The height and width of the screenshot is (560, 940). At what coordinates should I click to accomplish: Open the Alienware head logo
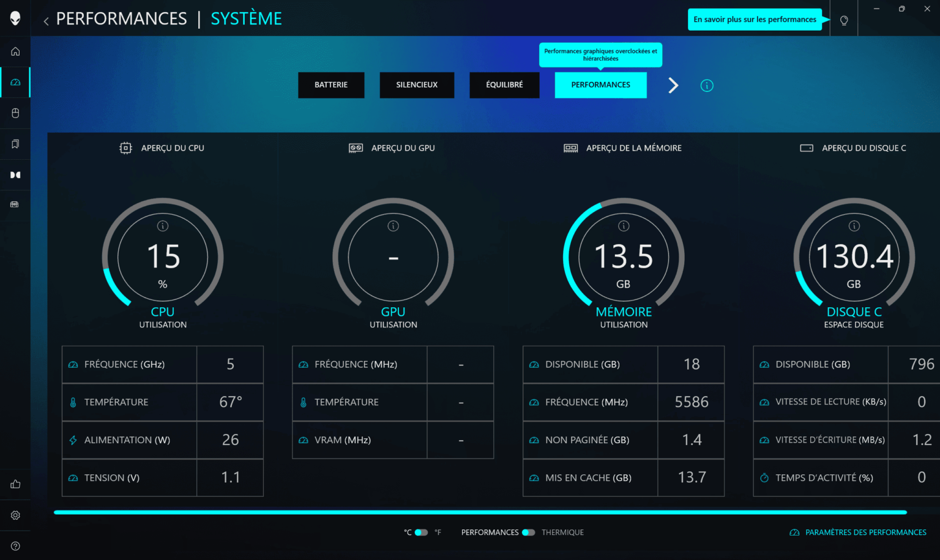(x=15, y=18)
